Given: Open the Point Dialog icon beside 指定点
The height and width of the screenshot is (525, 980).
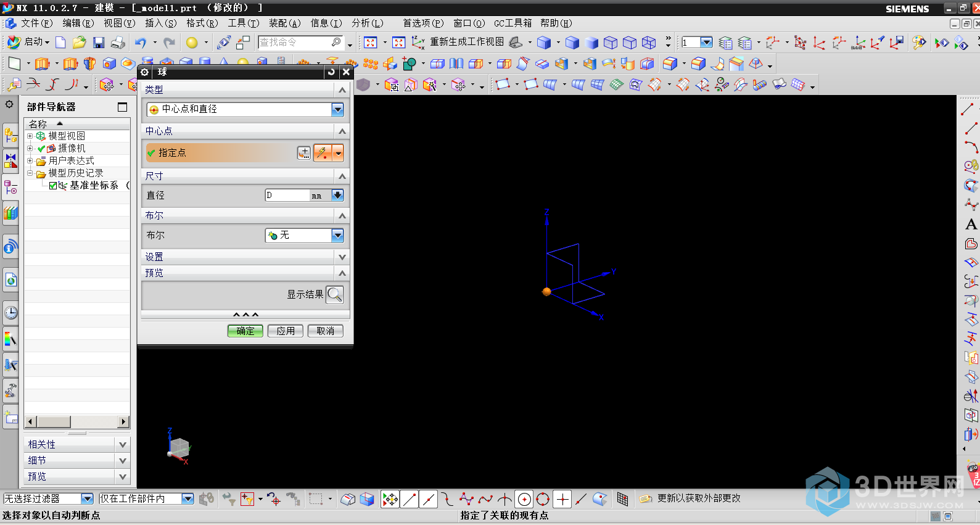Looking at the screenshot, I should [304, 153].
